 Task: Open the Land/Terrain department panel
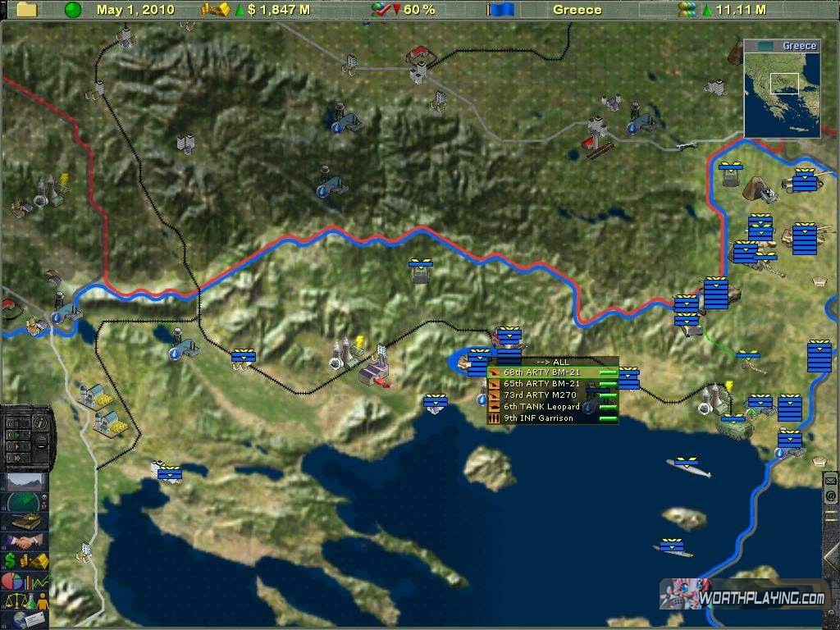click(x=26, y=482)
